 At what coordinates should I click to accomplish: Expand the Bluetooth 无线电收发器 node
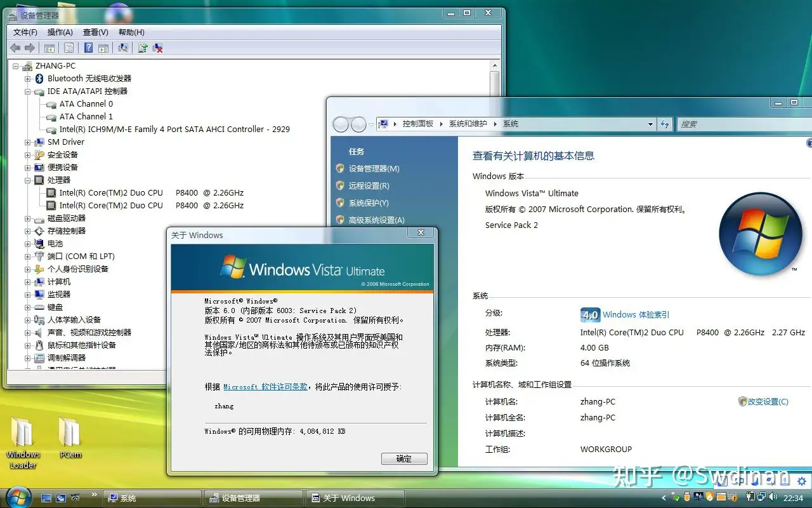[x=27, y=78]
